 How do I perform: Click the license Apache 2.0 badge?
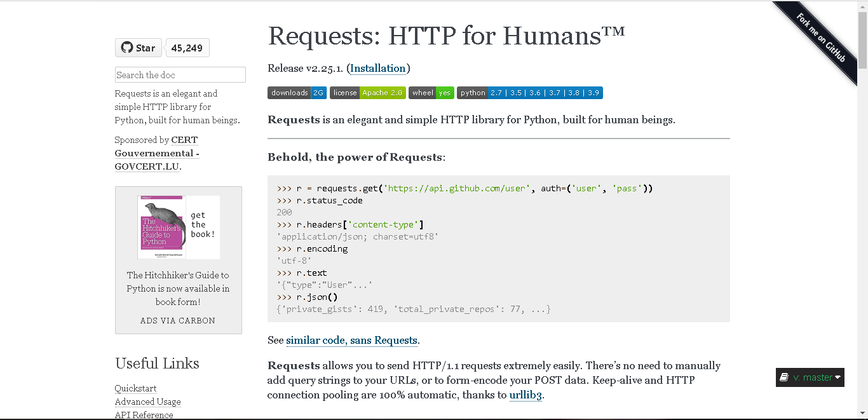(368, 93)
